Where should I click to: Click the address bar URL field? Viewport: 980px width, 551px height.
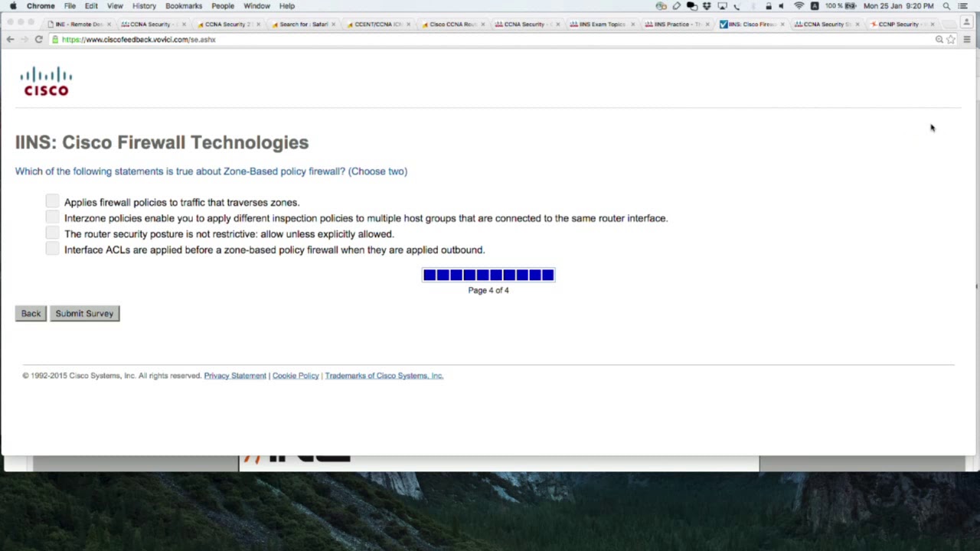point(490,39)
